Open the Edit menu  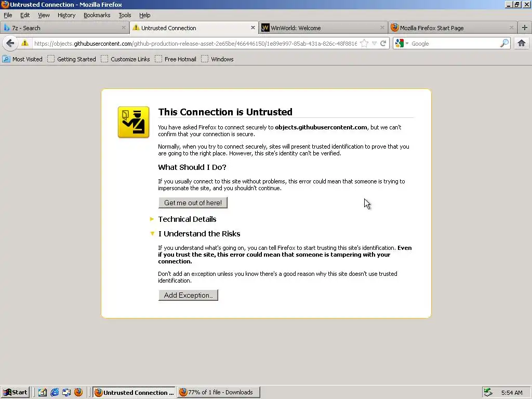pyautogui.click(x=25, y=15)
